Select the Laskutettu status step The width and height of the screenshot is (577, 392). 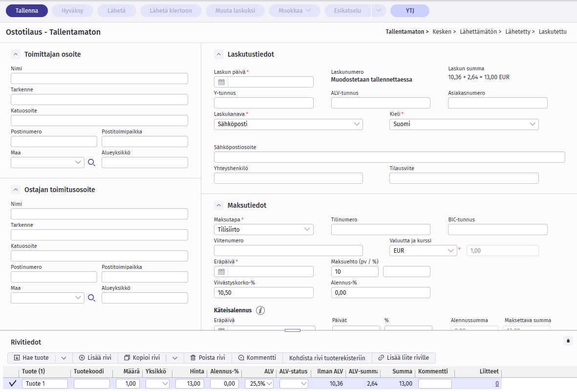click(x=553, y=32)
